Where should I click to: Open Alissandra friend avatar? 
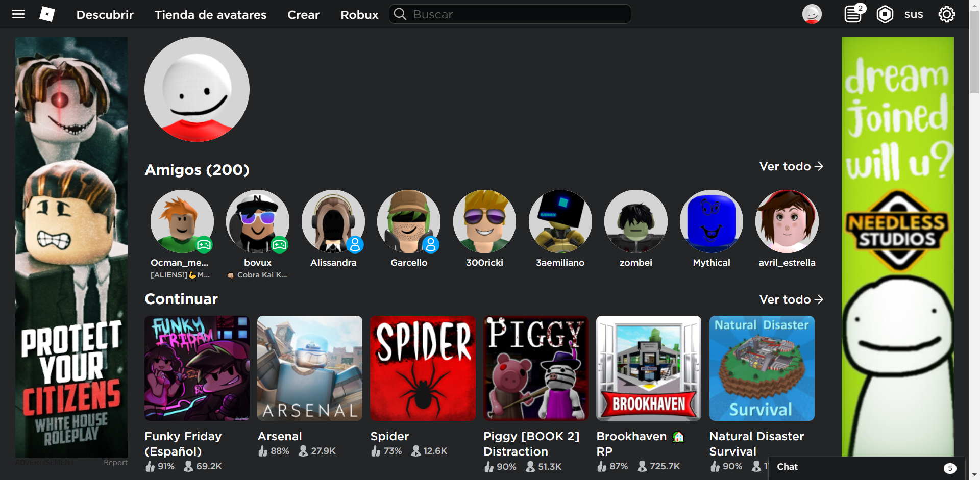[333, 221]
